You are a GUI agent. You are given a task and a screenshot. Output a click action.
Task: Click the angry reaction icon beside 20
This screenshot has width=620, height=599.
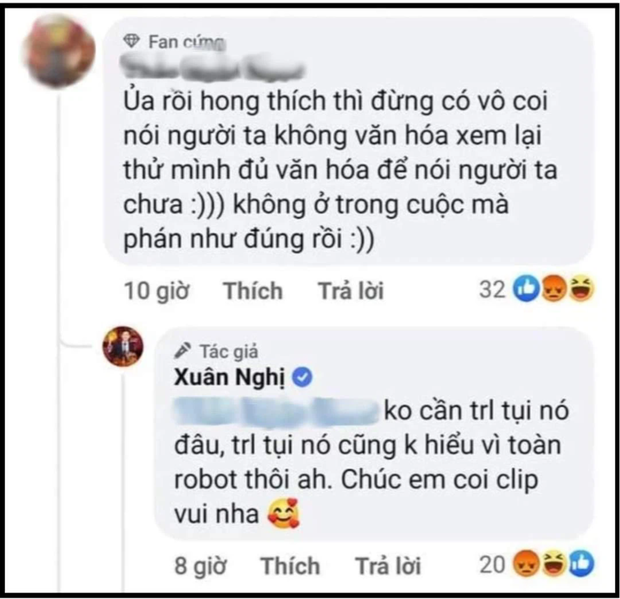[x=526, y=563]
